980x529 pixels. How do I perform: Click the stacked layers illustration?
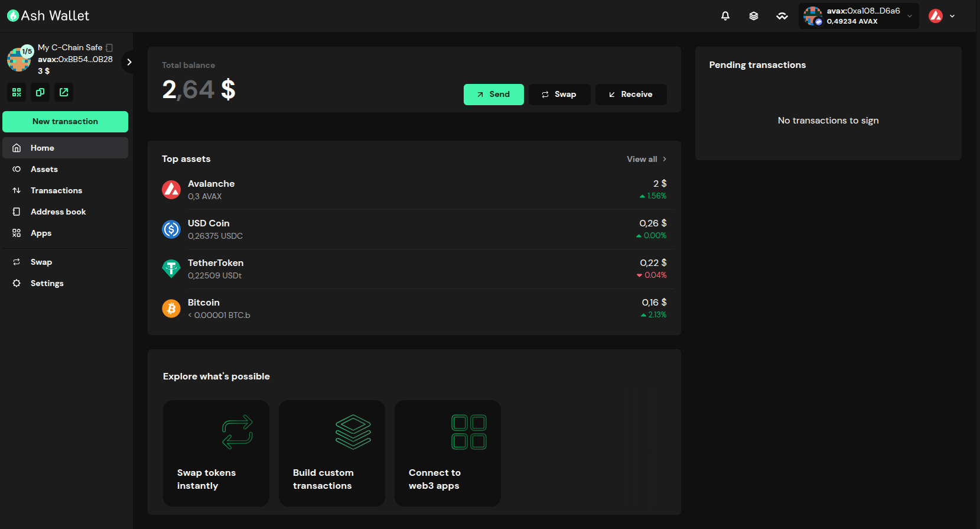pyautogui.click(x=353, y=432)
